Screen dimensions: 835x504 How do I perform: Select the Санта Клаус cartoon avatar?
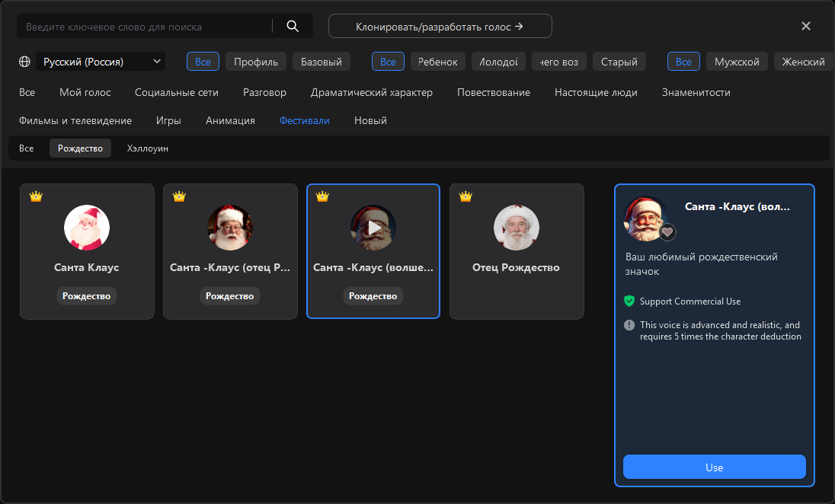coord(87,228)
